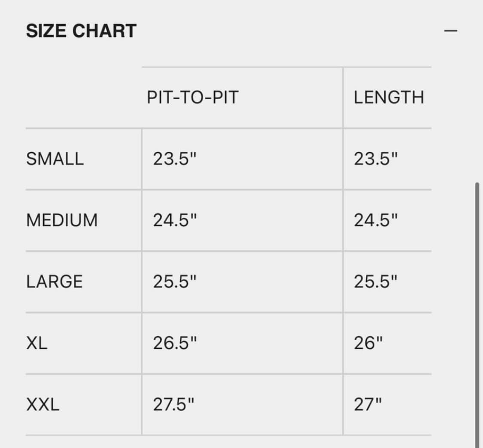The height and width of the screenshot is (448, 483).
Task: Select the PIT-TO-PIT column header
Action: (x=192, y=98)
